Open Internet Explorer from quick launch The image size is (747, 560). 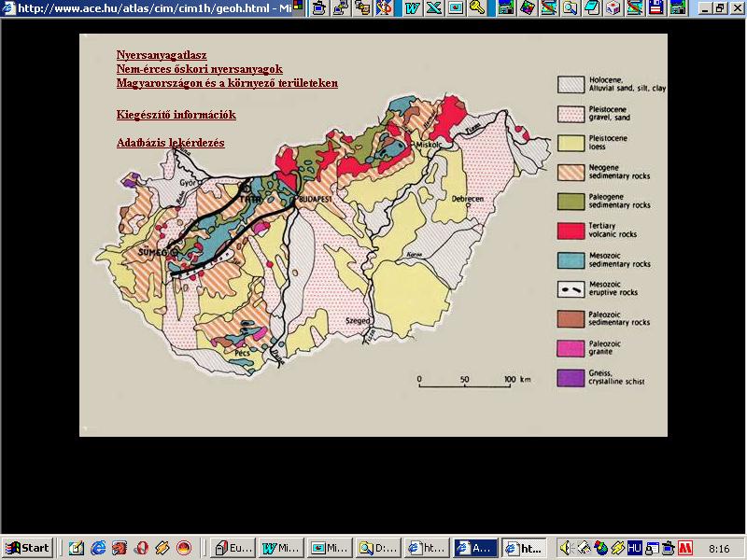pyautogui.click(x=98, y=548)
